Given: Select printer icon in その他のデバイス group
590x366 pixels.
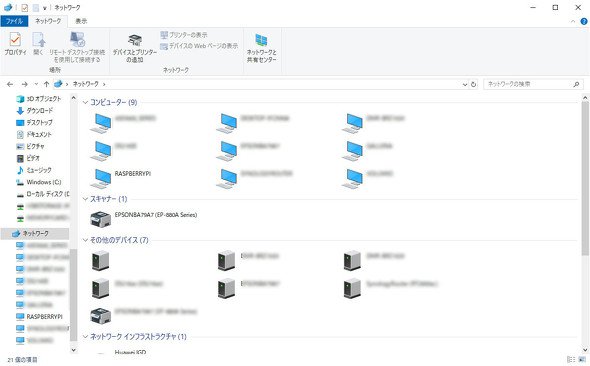Looking at the screenshot, I should point(100,316).
